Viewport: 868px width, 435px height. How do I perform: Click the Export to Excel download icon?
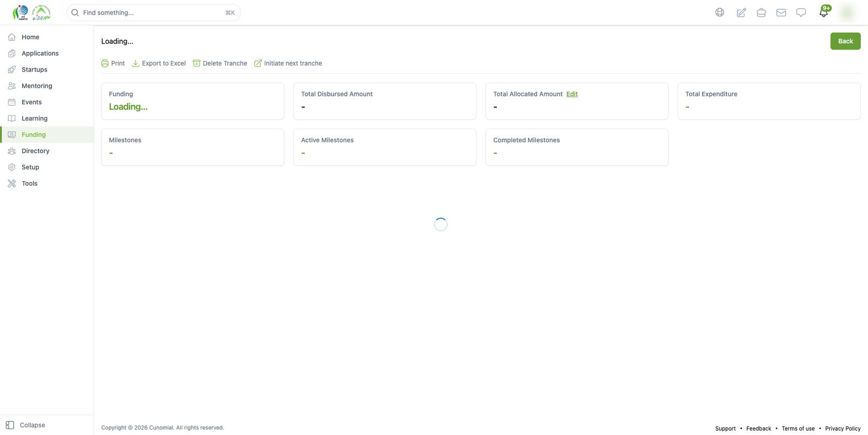(136, 63)
